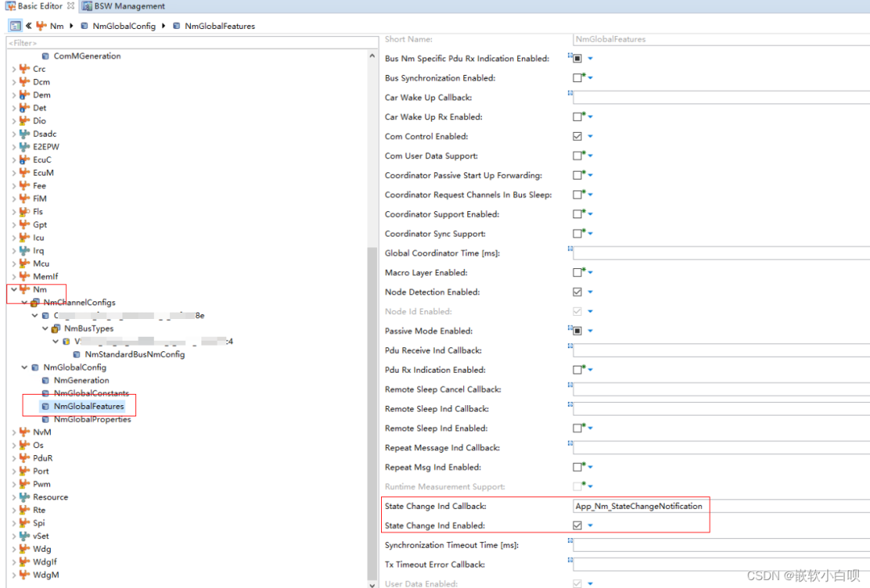The image size is (870, 588).
Task: Toggle Passive Mode Enabled checkbox
Action: coord(577,330)
